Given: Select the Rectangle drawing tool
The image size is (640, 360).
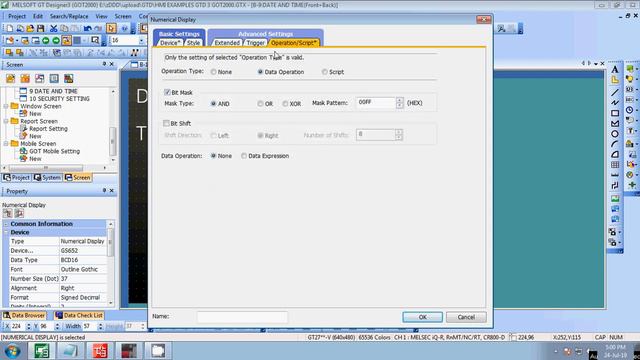Looking at the screenshot, I should click(x=615, y=113).
